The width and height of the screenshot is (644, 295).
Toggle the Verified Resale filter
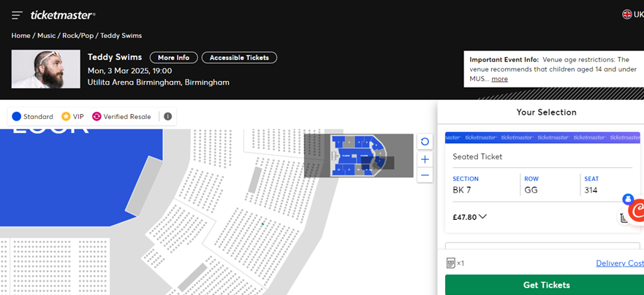(x=121, y=117)
